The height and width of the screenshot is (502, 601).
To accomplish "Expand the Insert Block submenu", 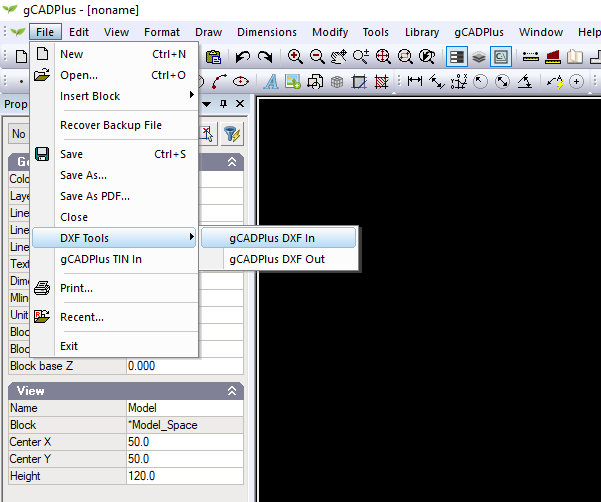I will tap(114, 96).
